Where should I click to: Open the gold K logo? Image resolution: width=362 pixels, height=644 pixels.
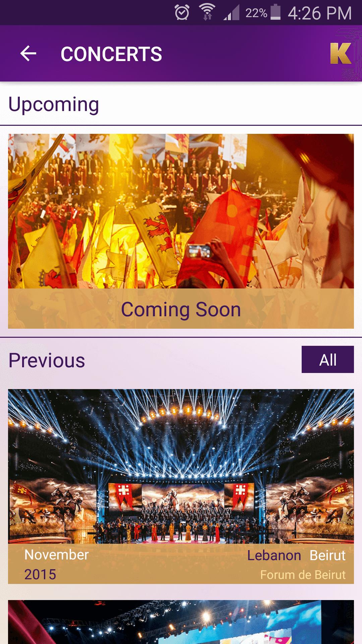point(341,53)
